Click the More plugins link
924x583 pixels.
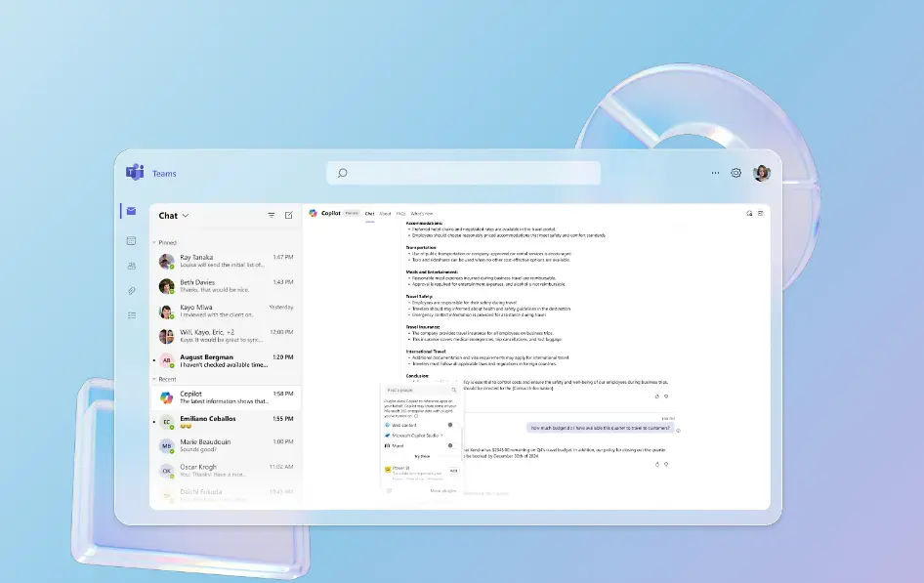click(443, 490)
